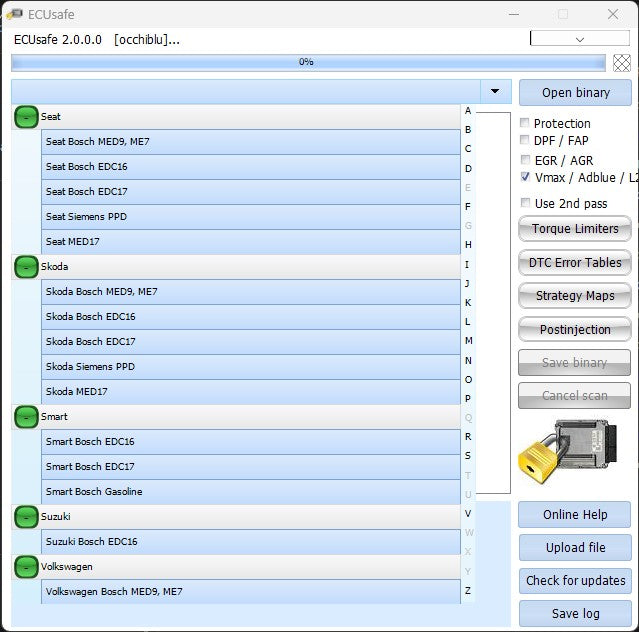Tick the Use 2nd pass checkbox

click(x=525, y=203)
